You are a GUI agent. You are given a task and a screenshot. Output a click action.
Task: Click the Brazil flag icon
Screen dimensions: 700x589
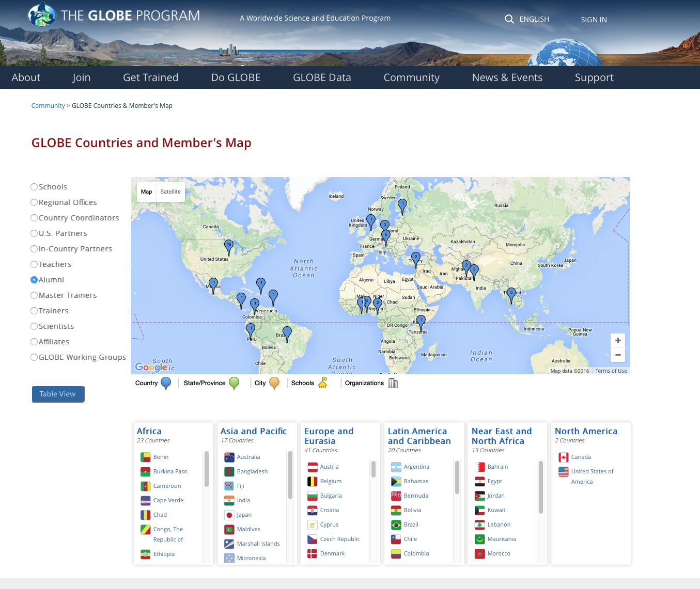(396, 525)
